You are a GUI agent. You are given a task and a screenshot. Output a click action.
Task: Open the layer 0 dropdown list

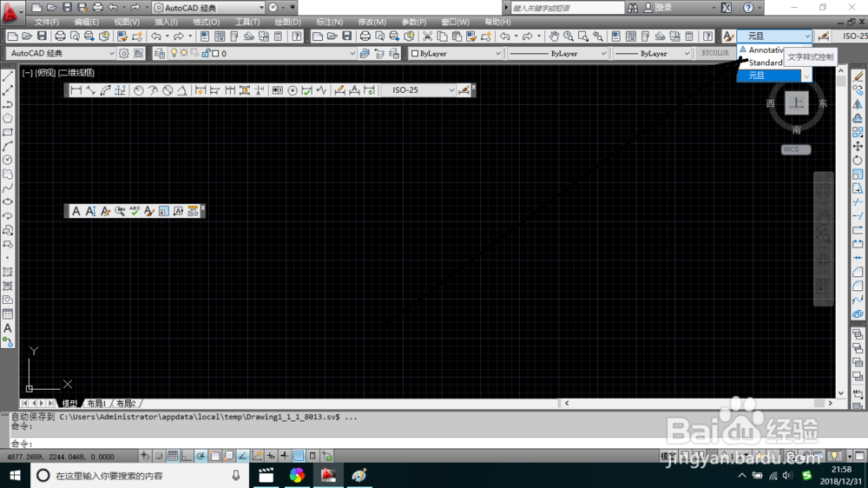pyautogui.click(x=352, y=53)
